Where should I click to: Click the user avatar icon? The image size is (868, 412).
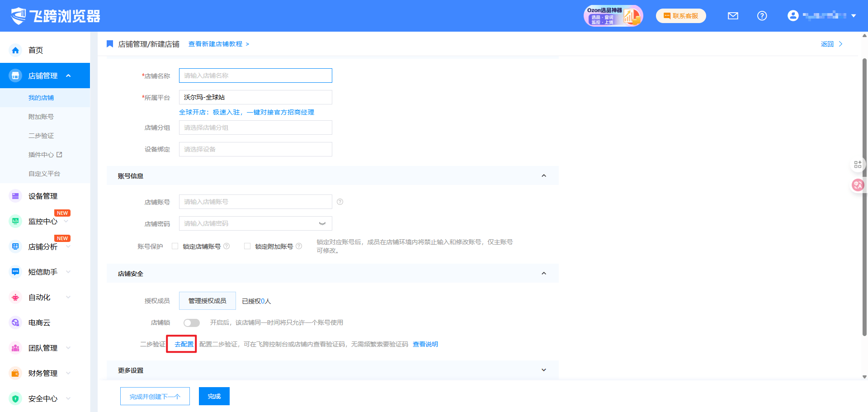tap(793, 16)
